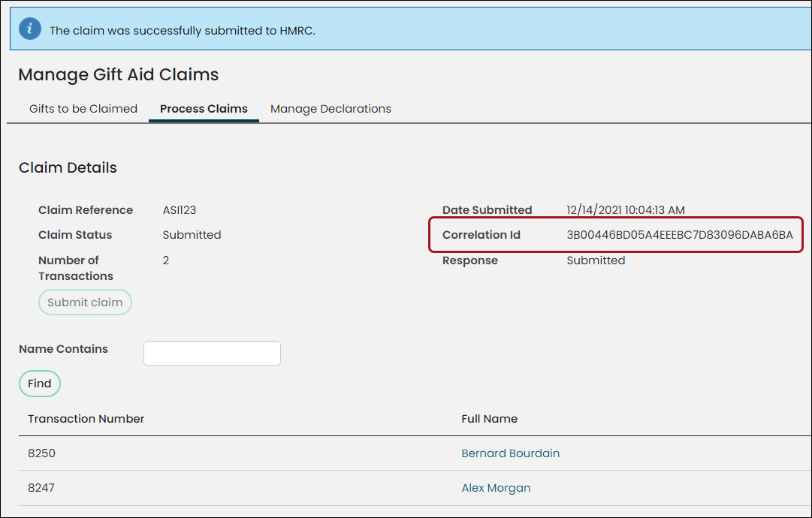Switch to Gifts to be Claimed tab

point(83,109)
